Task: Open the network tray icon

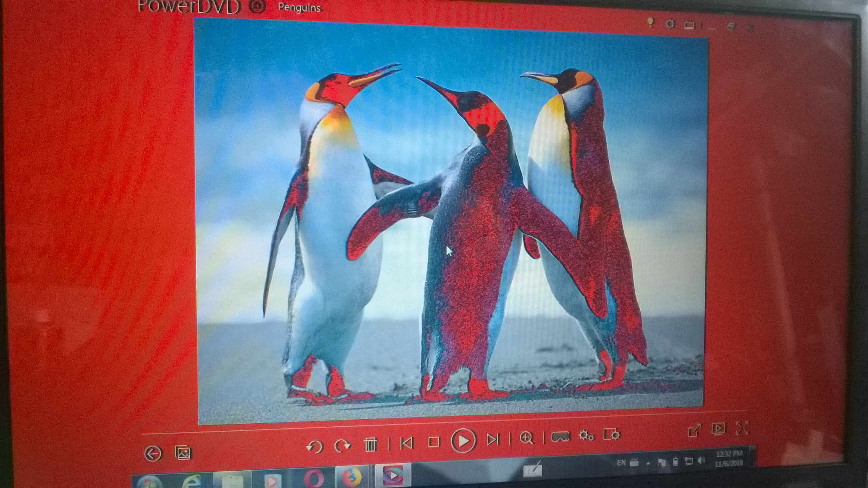Action: point(689,462)
